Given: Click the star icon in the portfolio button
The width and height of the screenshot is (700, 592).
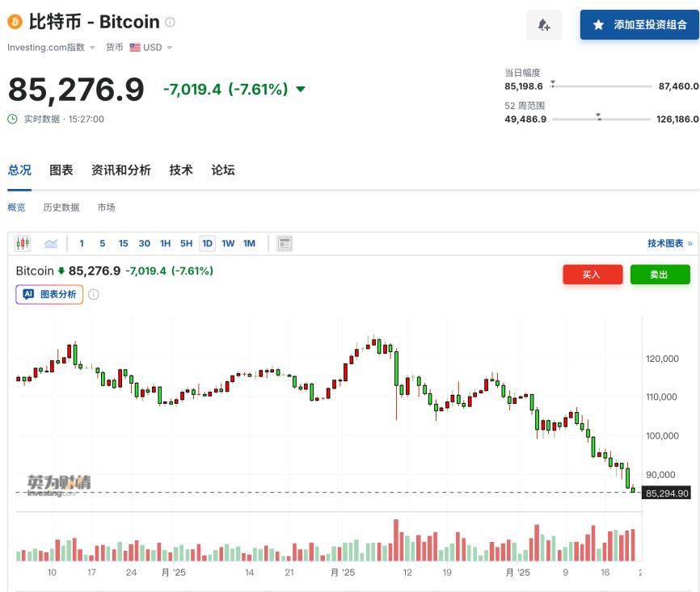Looking at the screenshot, I should tap(597, 25).
